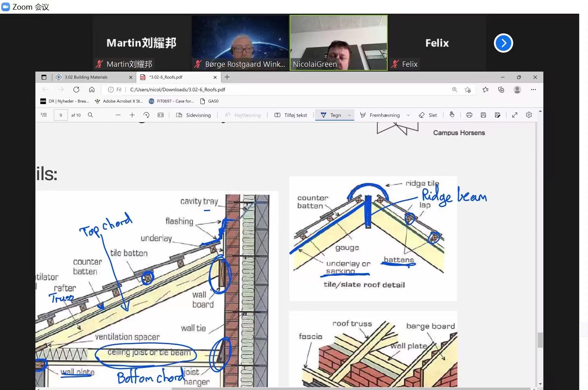Image resolution: width=588 pixels, height=390 pixels.
Task: Toggle the touch writing hand icon
Action: pyautogui.click(x=452, y=115)
